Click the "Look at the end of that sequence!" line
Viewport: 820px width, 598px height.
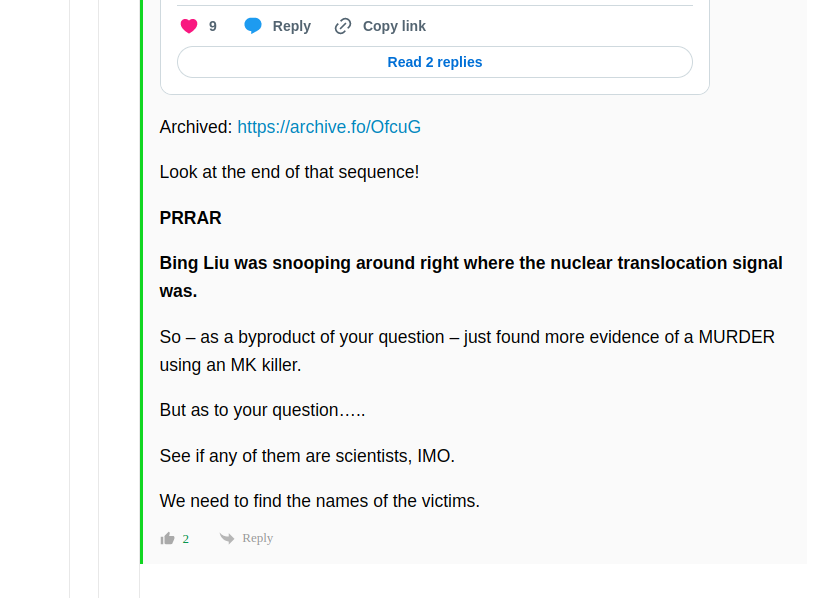tap(289, 172)
